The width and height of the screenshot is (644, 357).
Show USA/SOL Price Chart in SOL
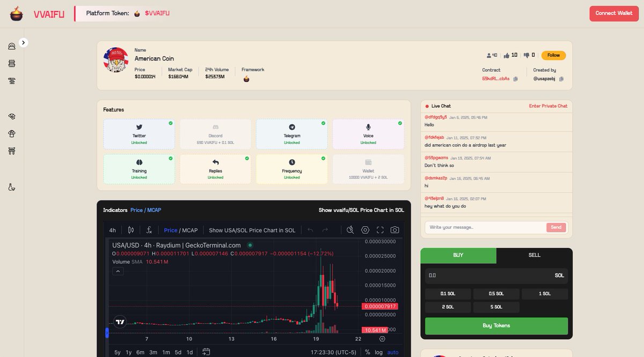(252, 230)
